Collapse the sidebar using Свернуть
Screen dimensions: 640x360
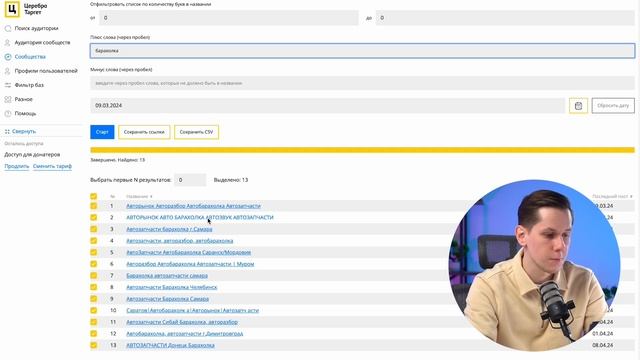[x=24, y=131]
